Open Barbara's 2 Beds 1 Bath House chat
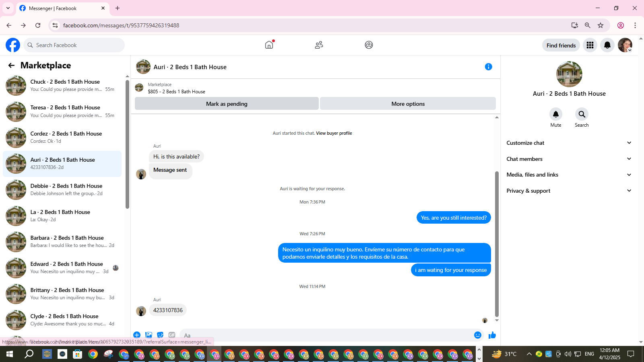Viewport: 644px width, 362px height. pyautogui.click(x=62, y=242)
